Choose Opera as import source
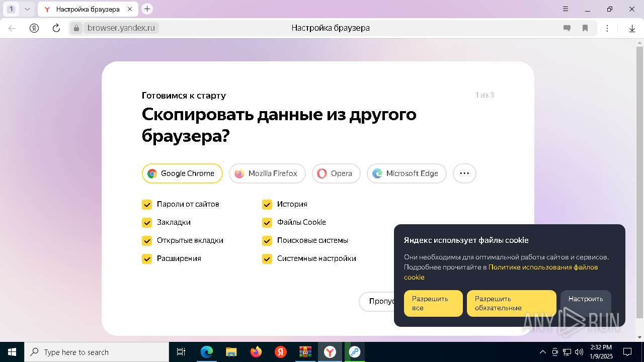 [336, 173]
